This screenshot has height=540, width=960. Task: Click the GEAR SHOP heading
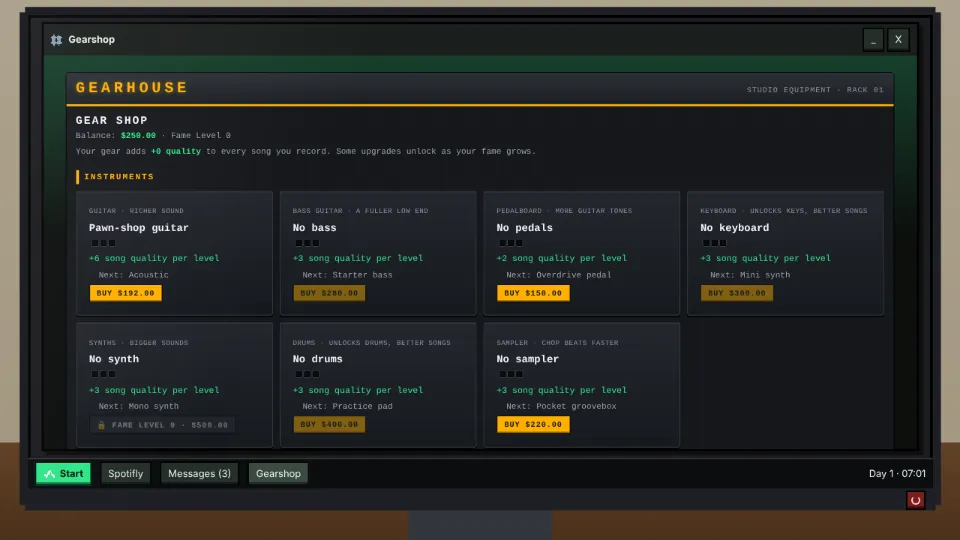[x=111, y=121]
